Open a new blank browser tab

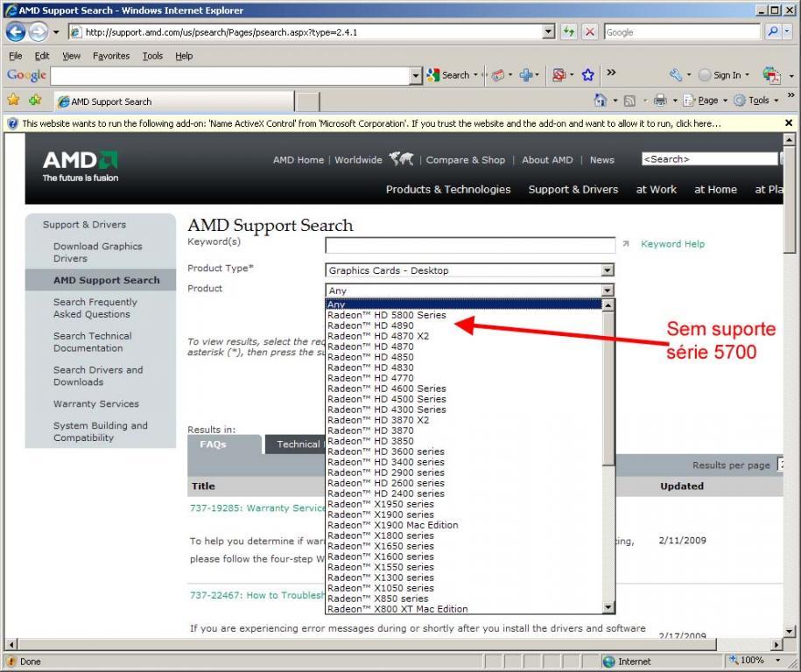[307, 101]
